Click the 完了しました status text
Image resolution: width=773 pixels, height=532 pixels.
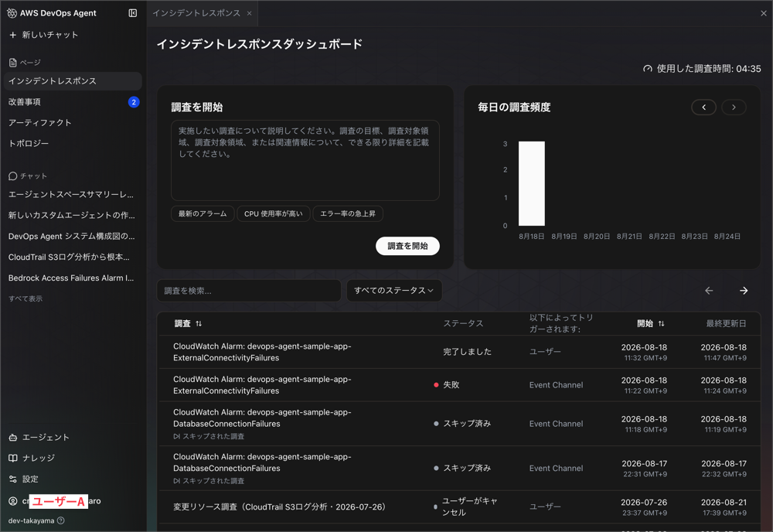click(x=467, y=352)
